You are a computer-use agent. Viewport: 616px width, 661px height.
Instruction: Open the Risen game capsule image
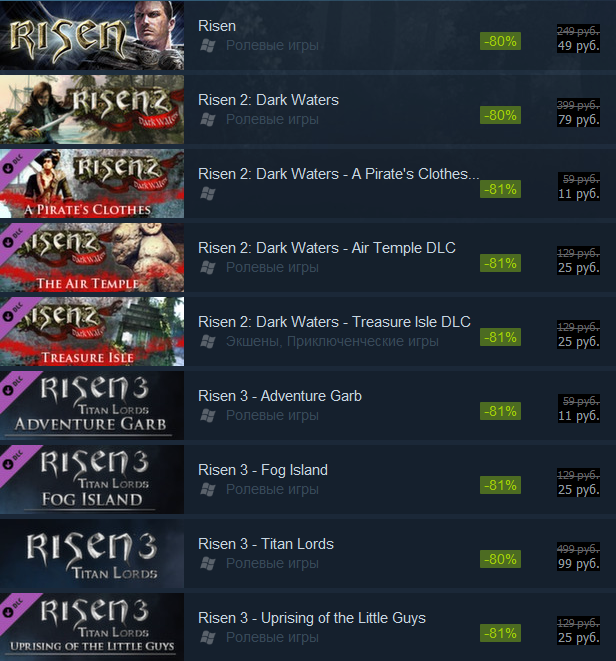92,35
